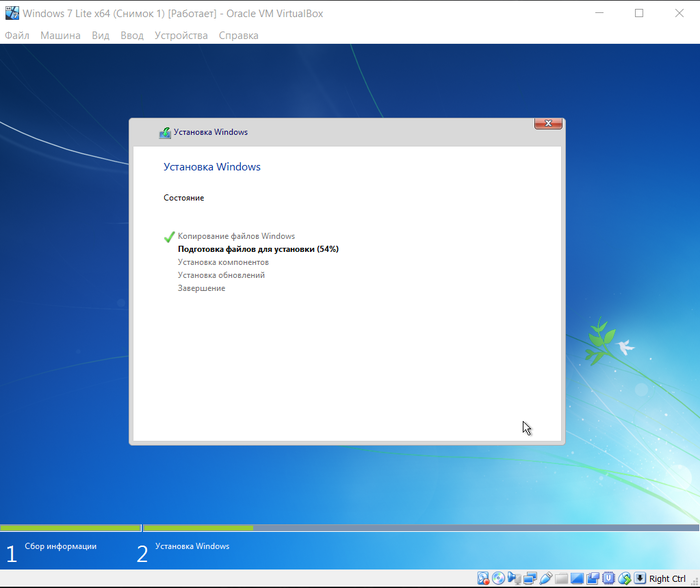Click the audio status icon

tap(514, 578)
